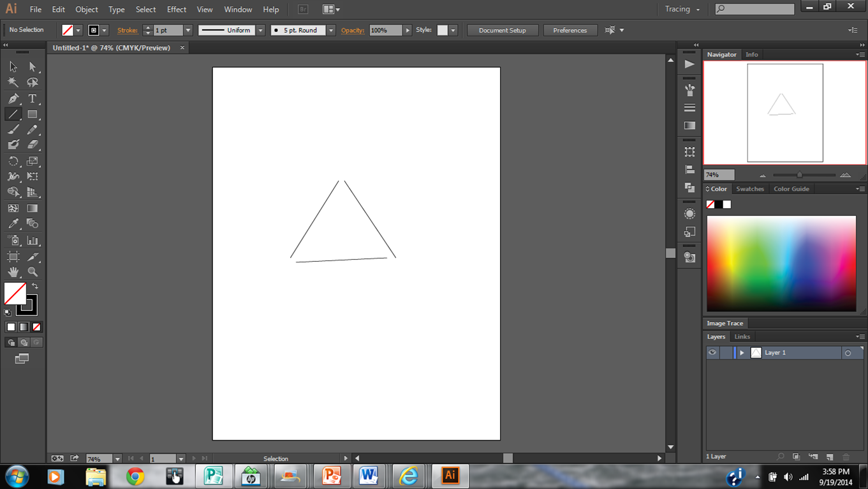Select the Rectangle tool

[33, 114]
